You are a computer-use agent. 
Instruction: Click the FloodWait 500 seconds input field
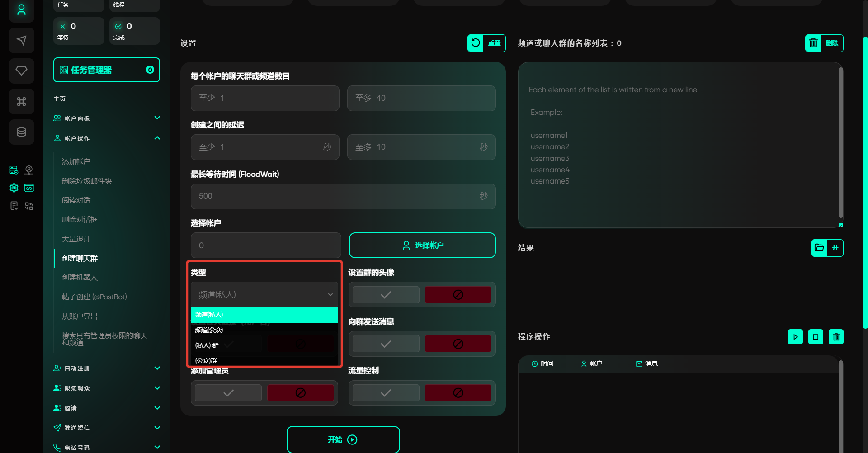point(335,196)
